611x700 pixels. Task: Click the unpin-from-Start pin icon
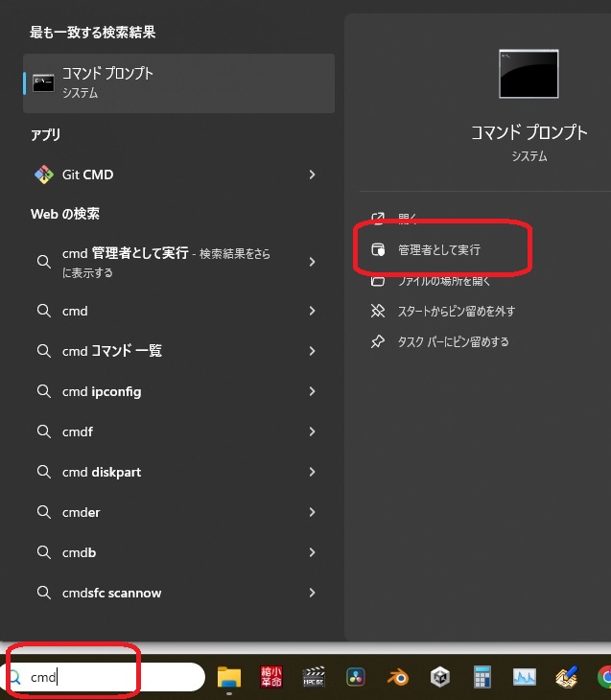click(378, 311)
